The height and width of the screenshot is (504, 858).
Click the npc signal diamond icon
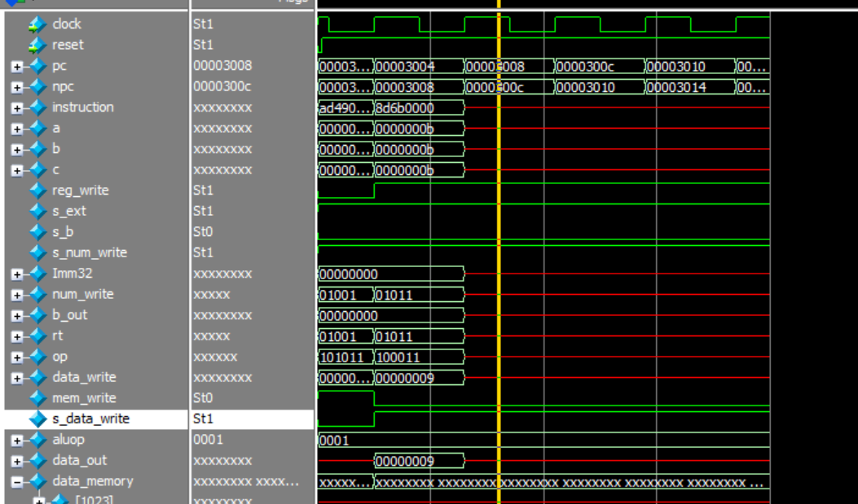coord(37,87)
